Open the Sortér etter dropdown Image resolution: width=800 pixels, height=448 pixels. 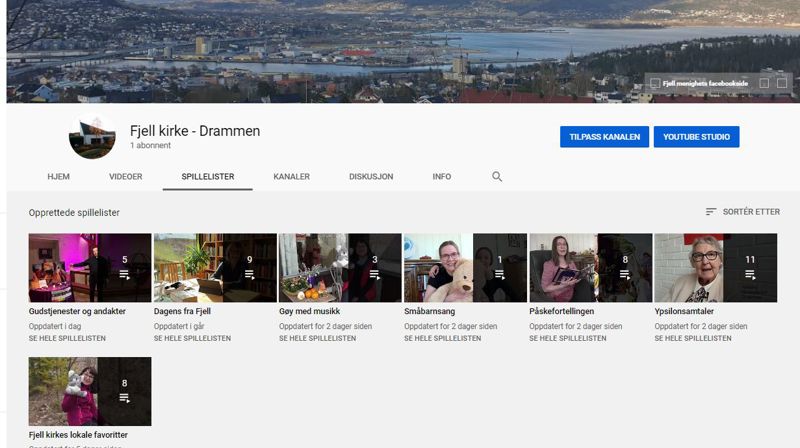click(743, 211)
